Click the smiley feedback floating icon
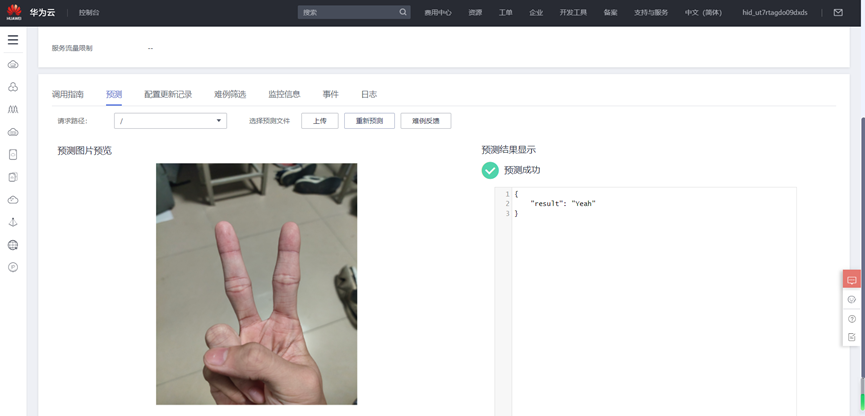The width and height of the screenshot is (865, 416). point(852,300)
